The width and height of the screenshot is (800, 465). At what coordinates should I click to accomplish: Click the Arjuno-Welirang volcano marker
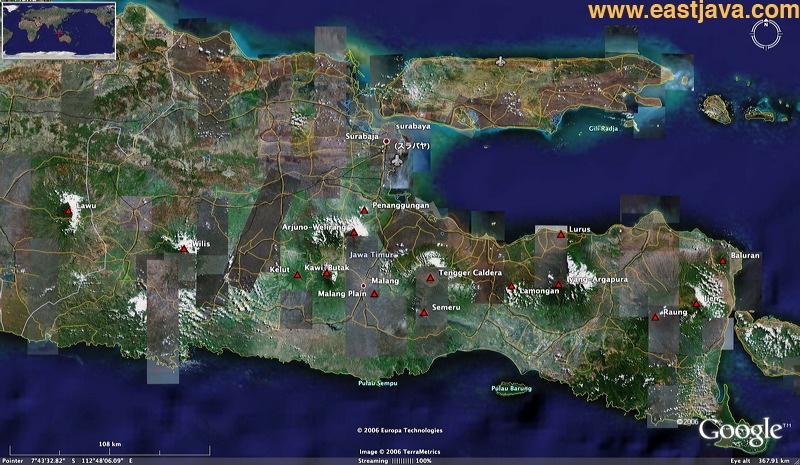(354, 231)
